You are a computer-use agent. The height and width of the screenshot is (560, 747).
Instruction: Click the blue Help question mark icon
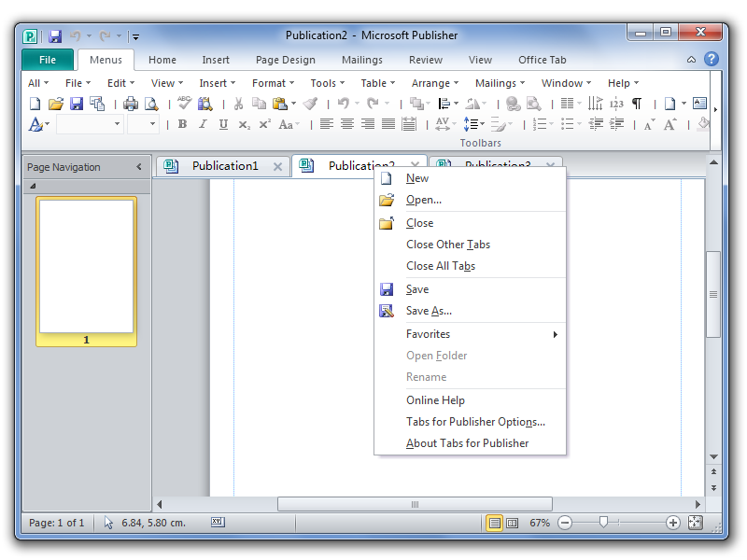coord(712,59)
